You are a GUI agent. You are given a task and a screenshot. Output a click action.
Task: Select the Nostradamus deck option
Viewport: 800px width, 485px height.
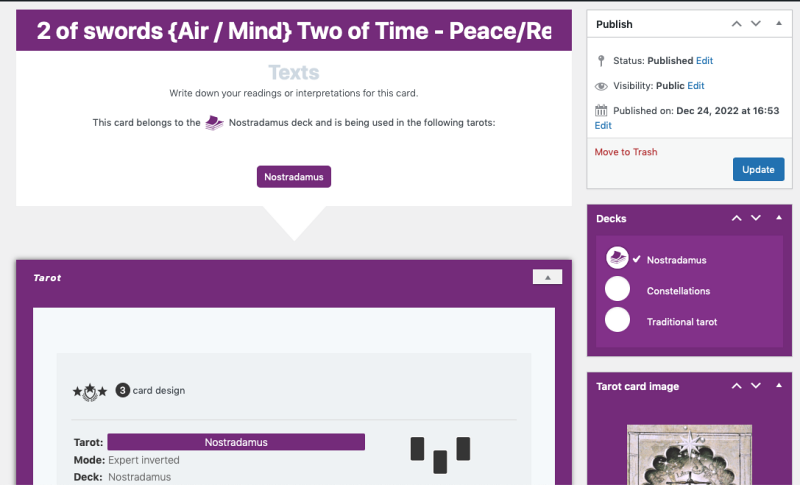[617, 258]
